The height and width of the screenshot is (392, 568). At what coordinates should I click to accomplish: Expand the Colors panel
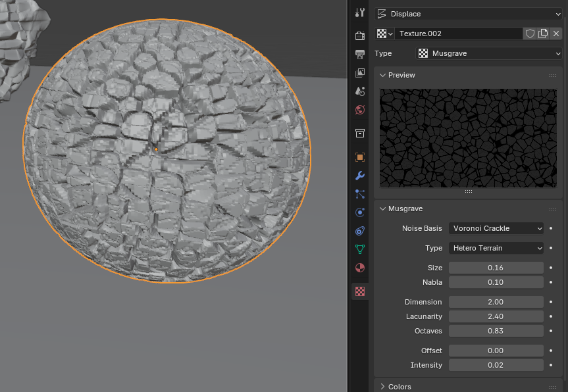tap(399, 387)
